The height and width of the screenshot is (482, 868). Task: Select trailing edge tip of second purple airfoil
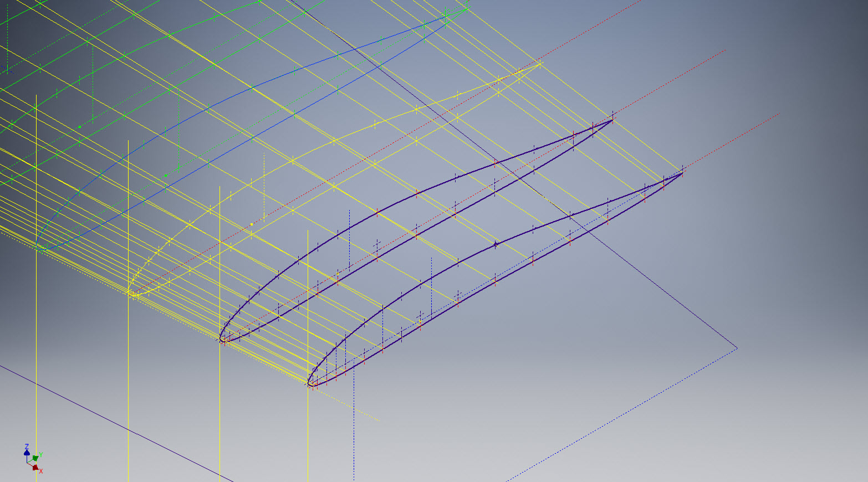(x=612, y=120)
